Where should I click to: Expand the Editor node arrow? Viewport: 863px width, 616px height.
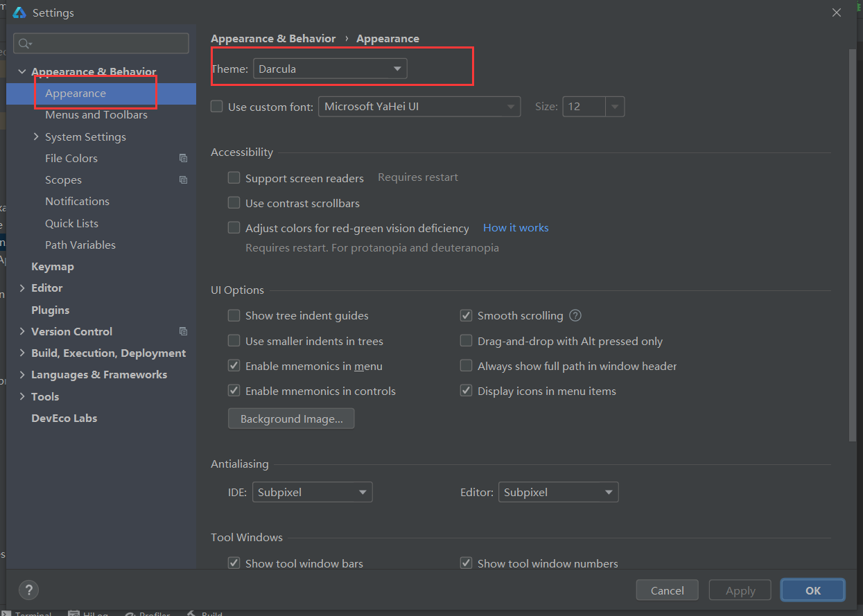pos(22,288)
